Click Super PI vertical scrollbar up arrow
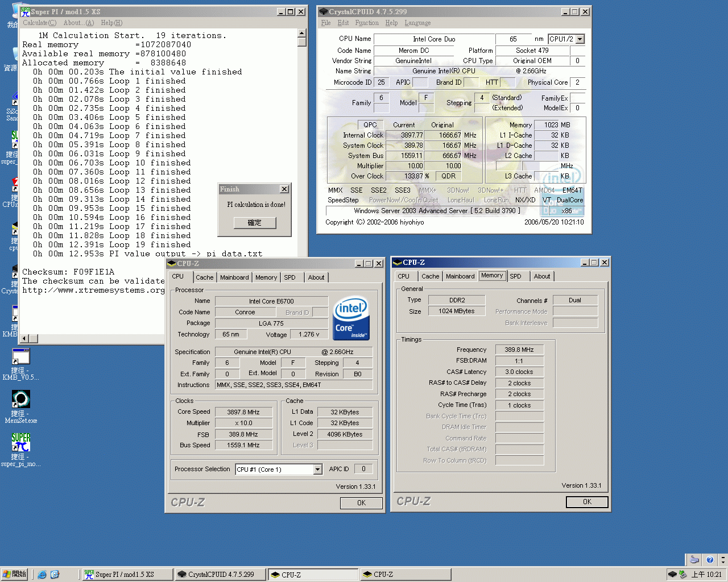728x582 pixels. [x=302, y=33]
